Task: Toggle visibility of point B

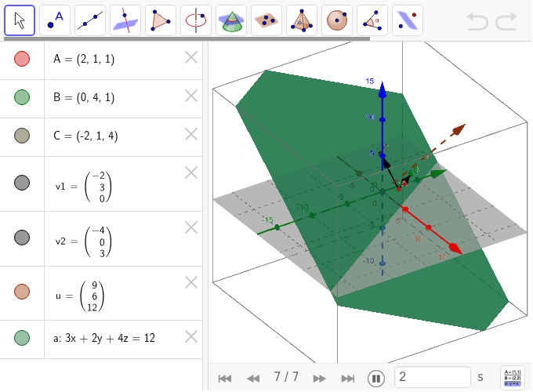Action: coord(22,97)
